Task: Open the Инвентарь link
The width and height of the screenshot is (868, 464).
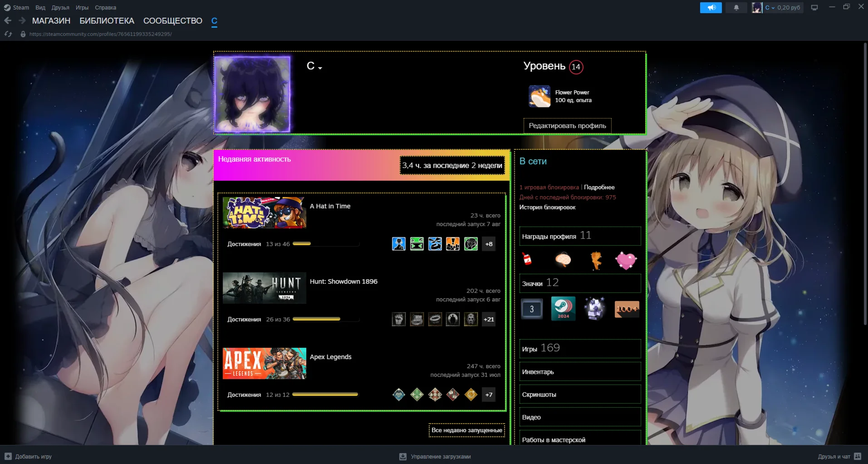Action: tap(580, 371)
